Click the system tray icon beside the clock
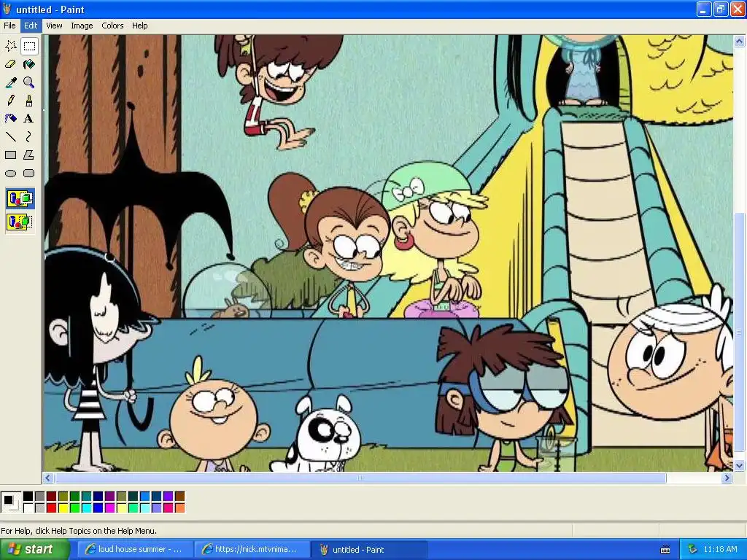This screenshot has width=747, height=560. 692,550
